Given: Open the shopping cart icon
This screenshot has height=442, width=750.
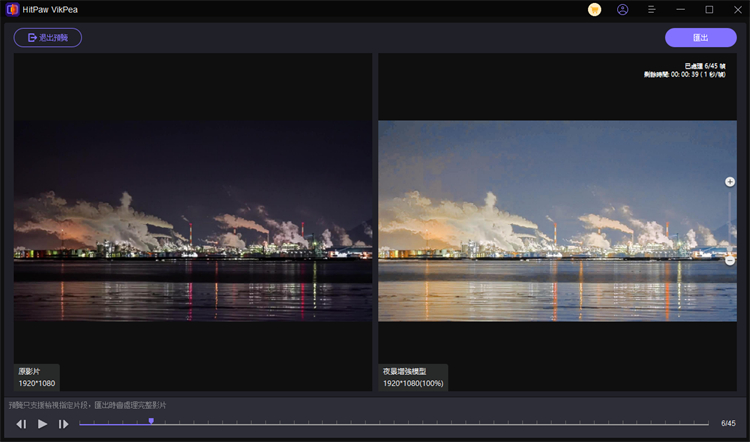Looking at the screenshot, I should click(594, 10).
